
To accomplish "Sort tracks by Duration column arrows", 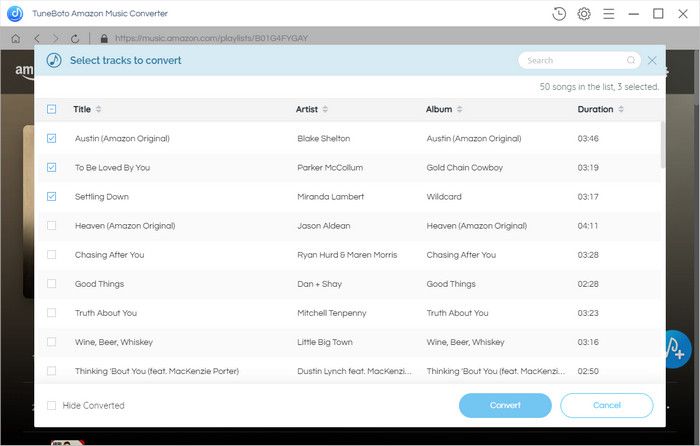I will tap(621, 109).
